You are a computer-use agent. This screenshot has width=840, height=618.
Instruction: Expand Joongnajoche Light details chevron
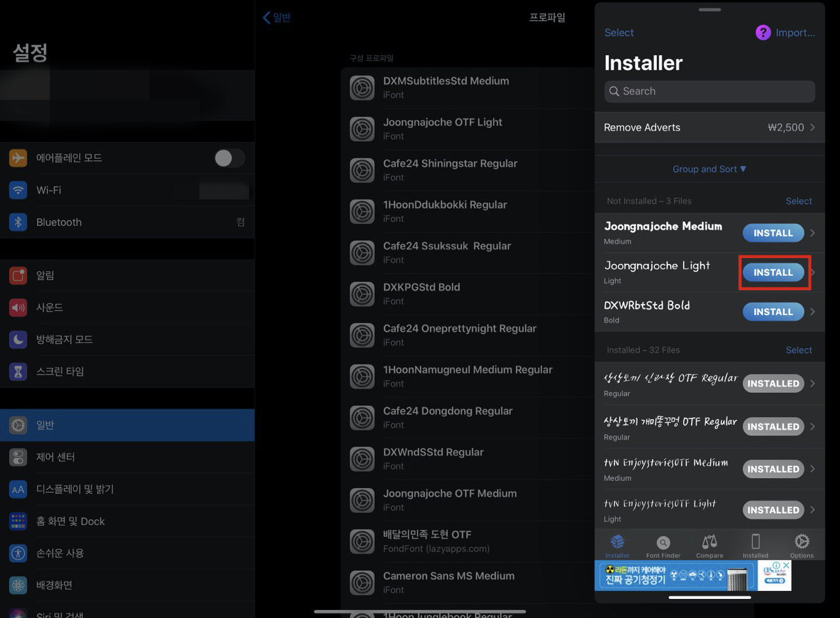(813, 273)
